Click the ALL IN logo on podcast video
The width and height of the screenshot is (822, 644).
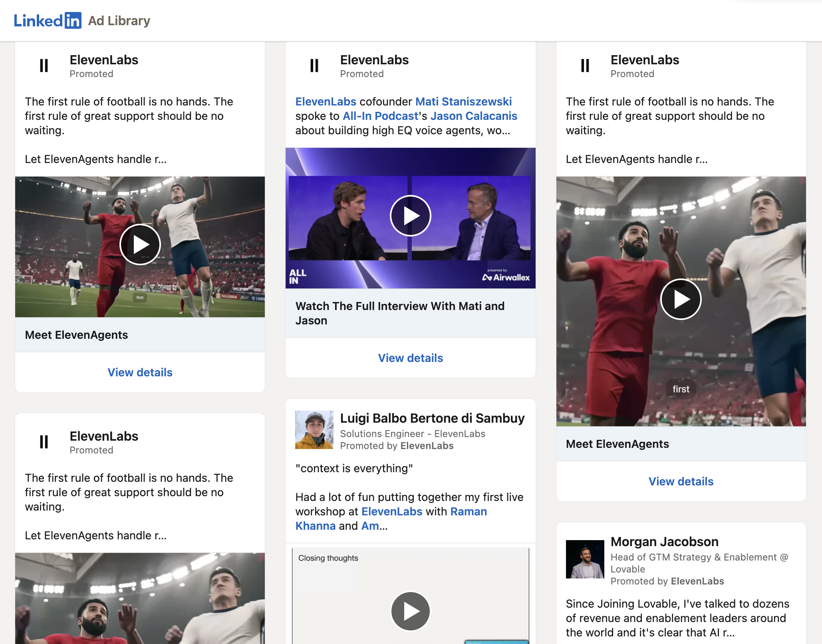tap(298, 276)
